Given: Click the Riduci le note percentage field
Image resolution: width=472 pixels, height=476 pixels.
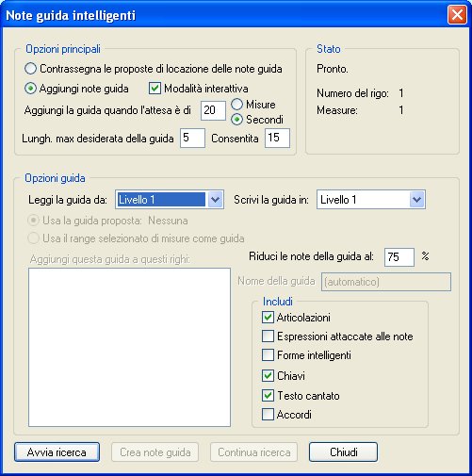Looking at the screenshot, I should [x=399, y=257].
